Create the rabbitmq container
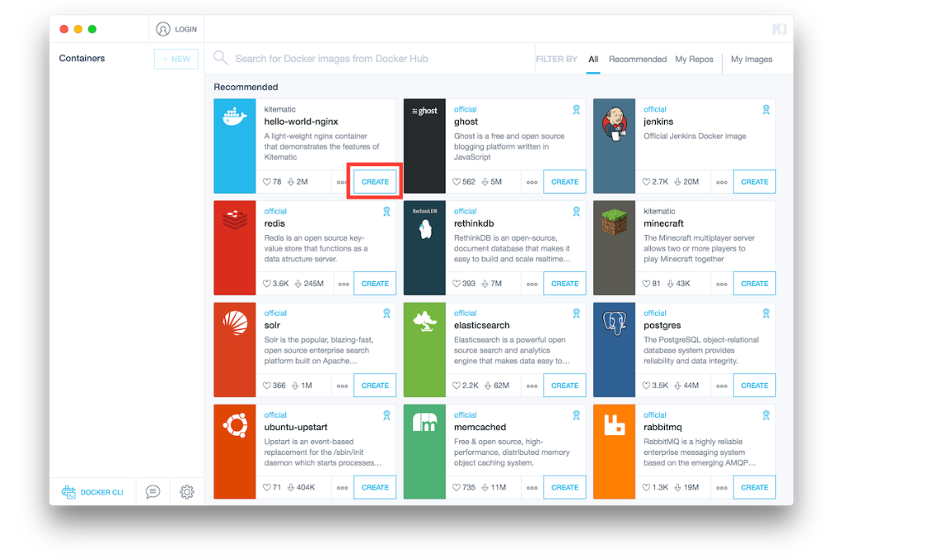933x560 pixels. click(x=754, y=487)
